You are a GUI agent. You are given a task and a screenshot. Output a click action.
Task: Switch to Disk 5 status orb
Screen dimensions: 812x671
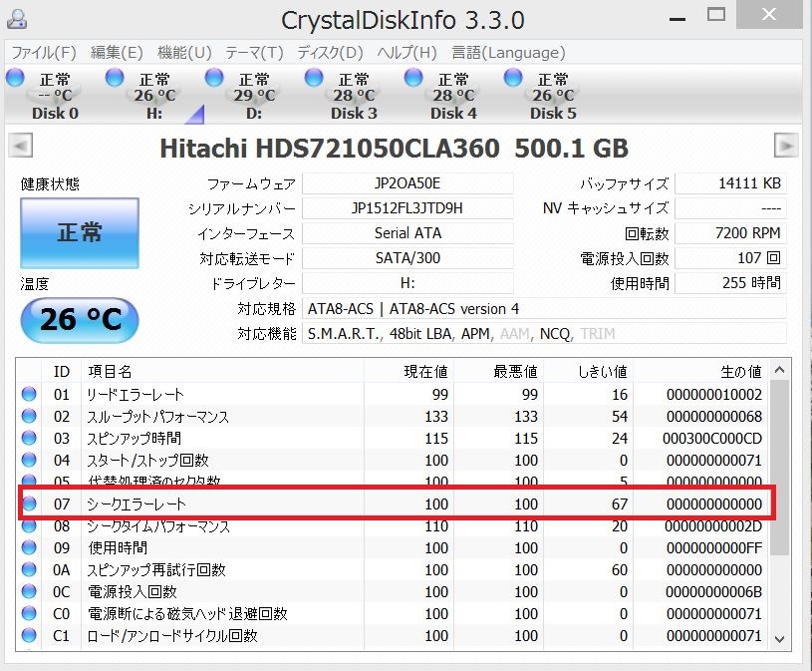coord(514,78)
